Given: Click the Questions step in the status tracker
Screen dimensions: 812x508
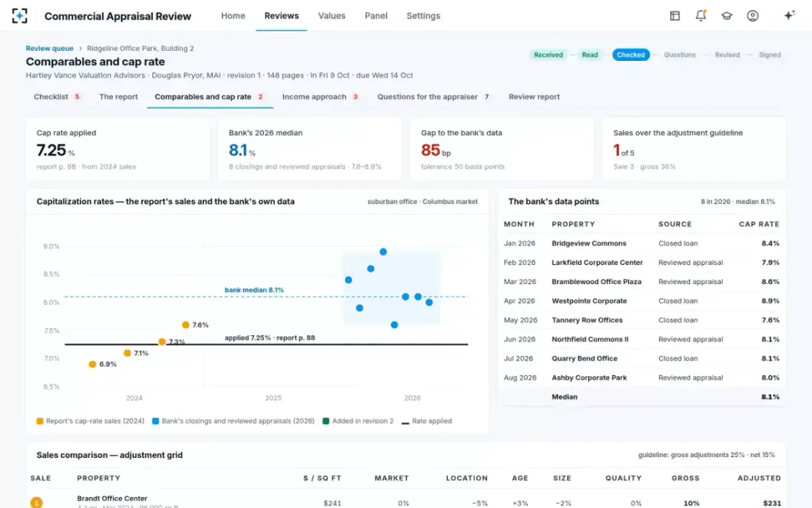Looking at the screenshot, I should pyautogui.click(x=680, y=55).
